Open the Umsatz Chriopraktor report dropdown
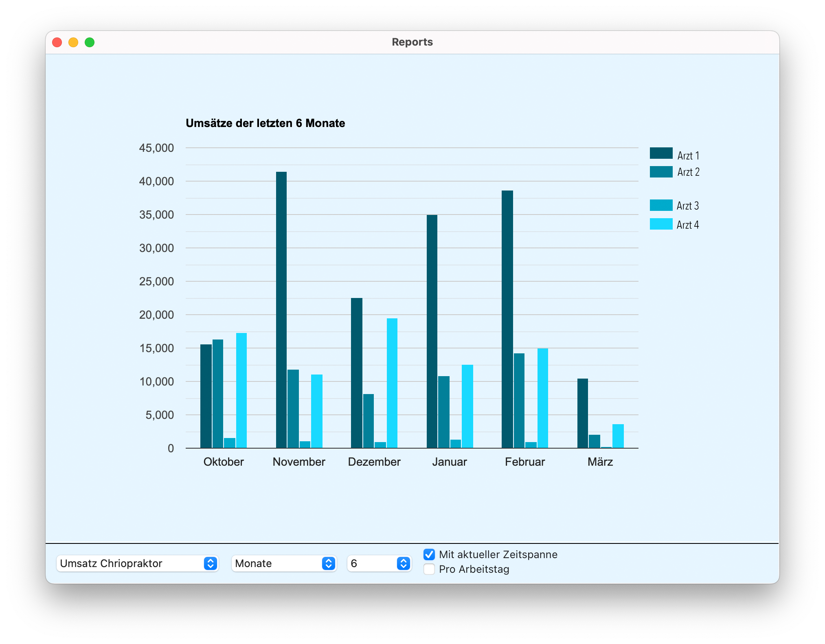This screenshot has height=644, width=825. coord(137,563)
